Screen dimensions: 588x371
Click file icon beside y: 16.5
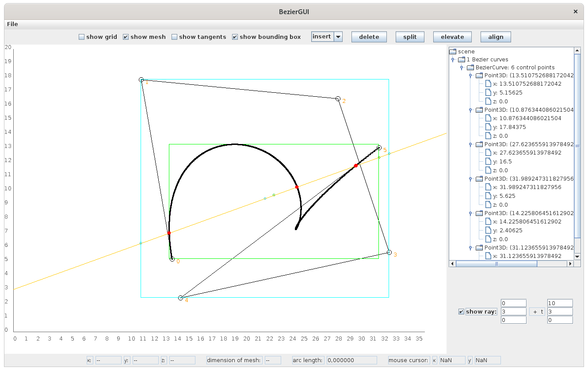(488, 161)
